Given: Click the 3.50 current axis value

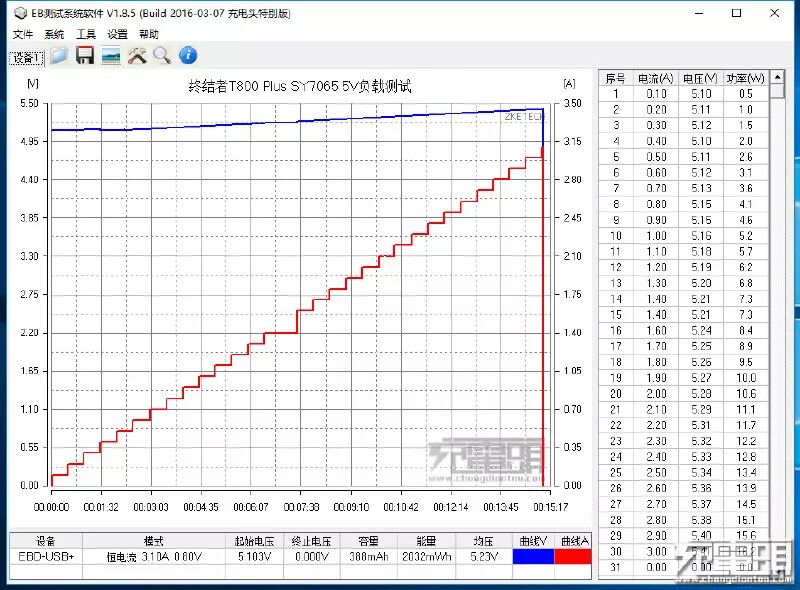Looking at the screenshot, I should (x=572, y=104).
